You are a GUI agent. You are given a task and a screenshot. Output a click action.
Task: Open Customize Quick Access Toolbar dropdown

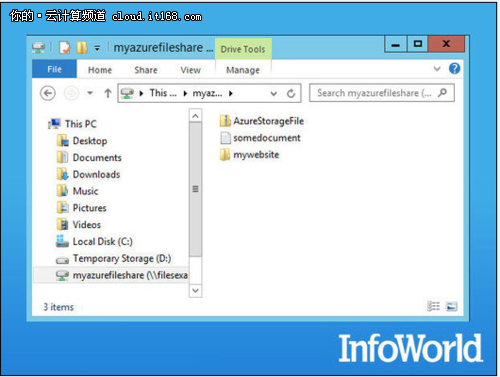click(x=97, y=49)
